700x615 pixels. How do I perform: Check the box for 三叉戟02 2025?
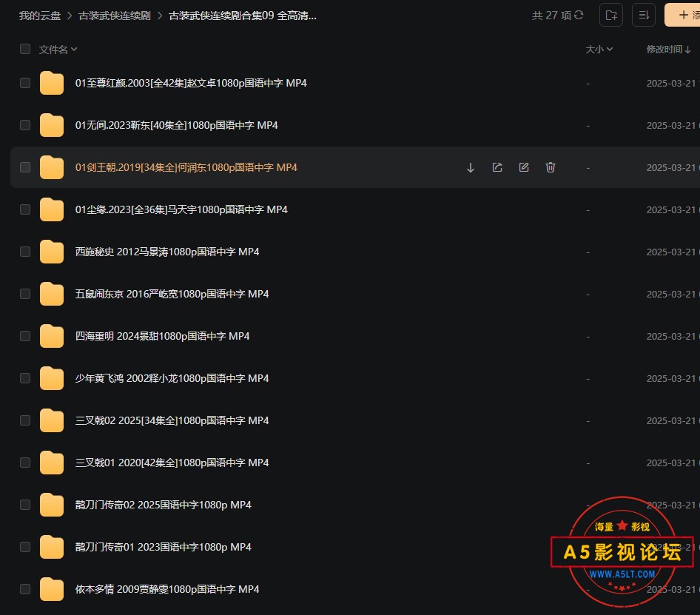coord(25,420)
